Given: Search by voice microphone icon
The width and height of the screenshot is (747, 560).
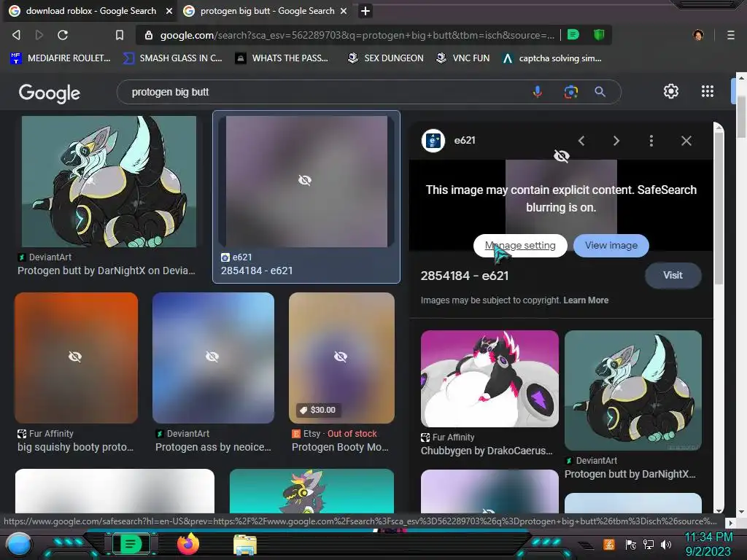Looking at the screenshot, I should pos(538,91).
